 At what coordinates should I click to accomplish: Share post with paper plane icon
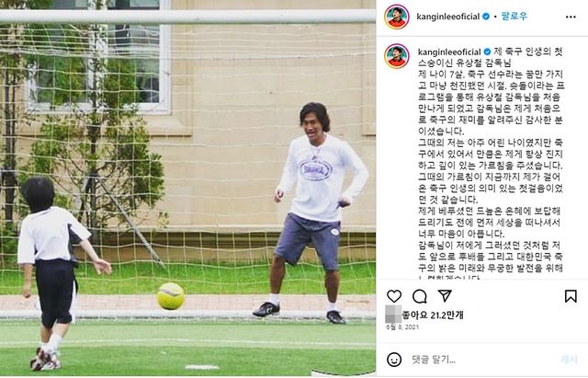click(x=445, y=296)
